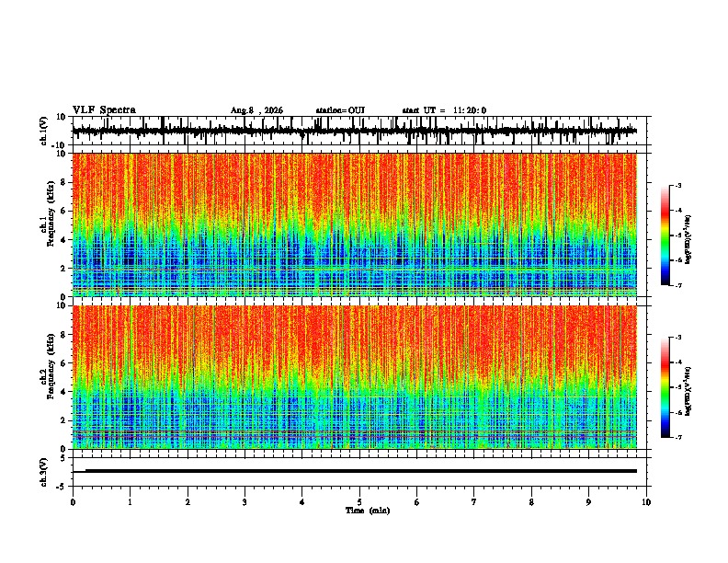Screen dimensions: 728x563
Task: Click the ch.2 spectrogram color scale bar
Action: pyautogui.click(x=665, y=387)
